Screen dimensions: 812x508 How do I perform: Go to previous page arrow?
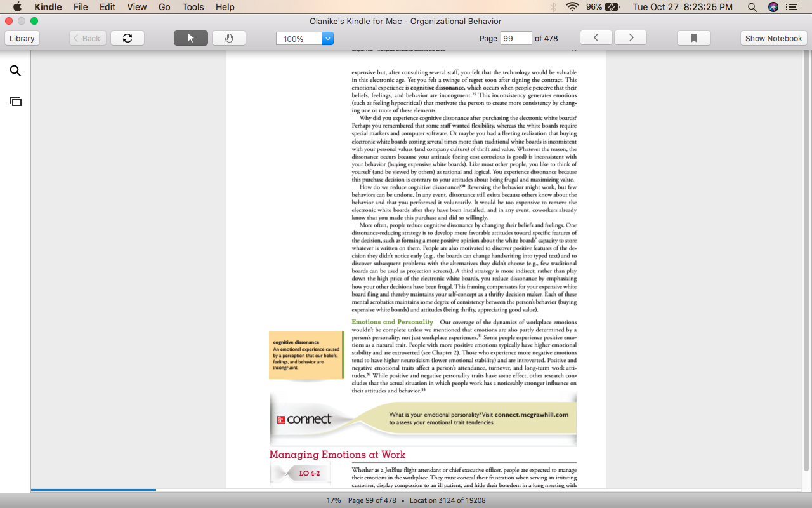[596, 38]
